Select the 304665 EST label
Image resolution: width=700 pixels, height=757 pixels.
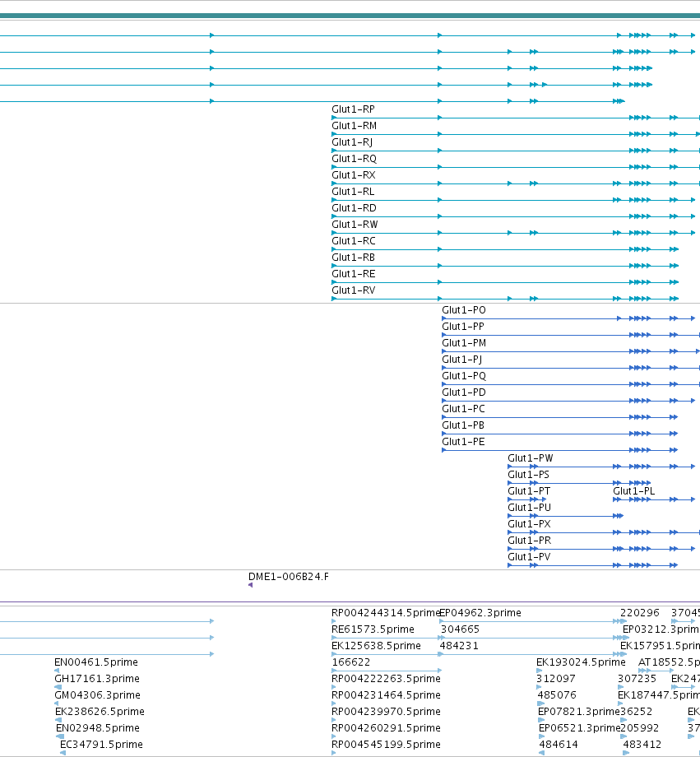[460, 629]
